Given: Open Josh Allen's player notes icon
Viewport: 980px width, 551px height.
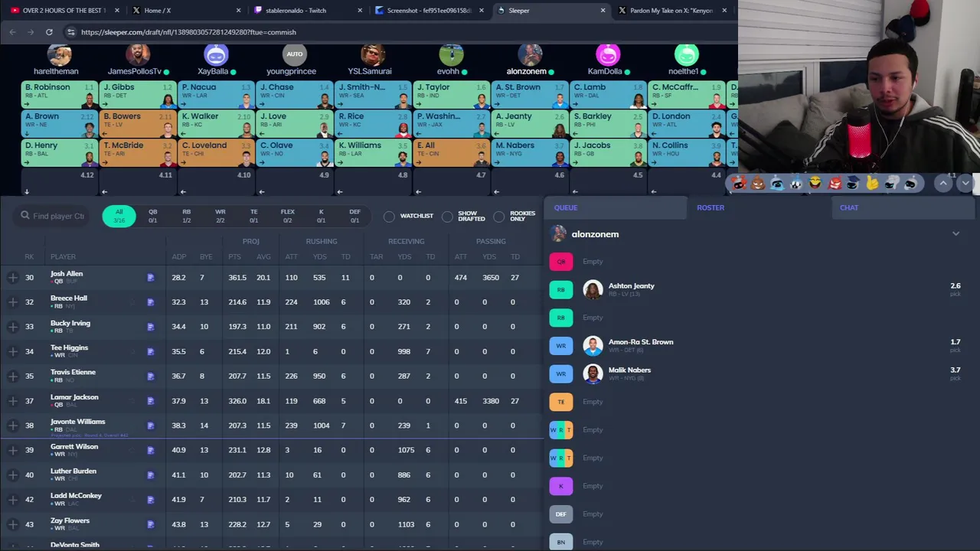Looking at the screenshot, I should [x=151, y=278].
